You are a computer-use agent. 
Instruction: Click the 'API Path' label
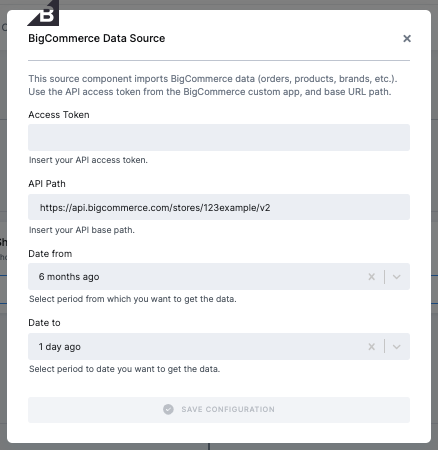tap(47, 184)
